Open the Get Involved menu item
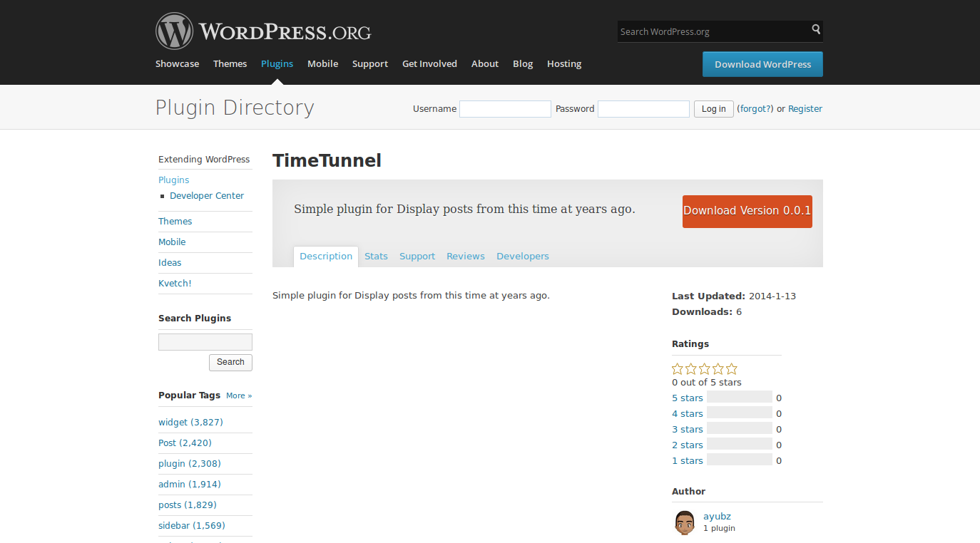Image resolution: width=980 pixels, height=543 pixels. pyautogui.click(x=429, y=63)
